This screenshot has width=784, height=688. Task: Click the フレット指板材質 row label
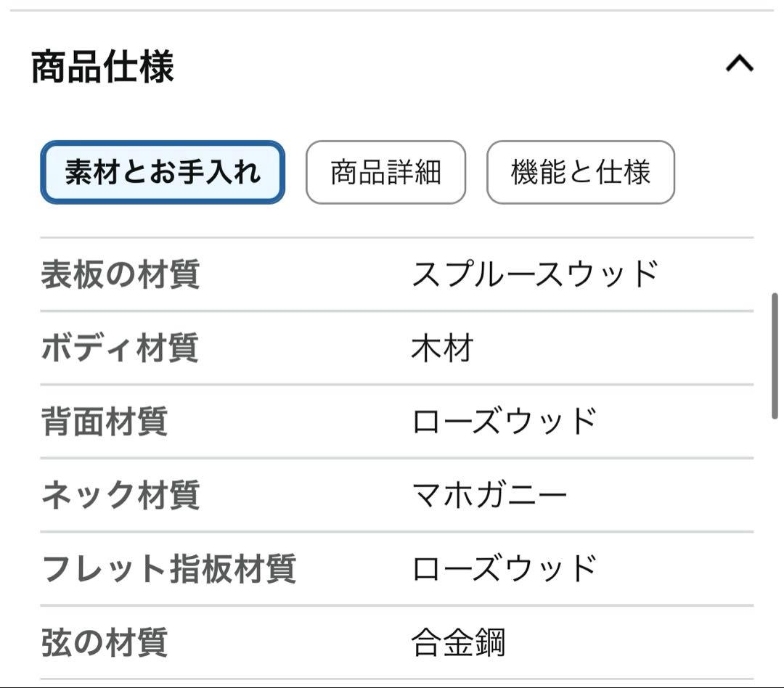click(x=168, y=568)
